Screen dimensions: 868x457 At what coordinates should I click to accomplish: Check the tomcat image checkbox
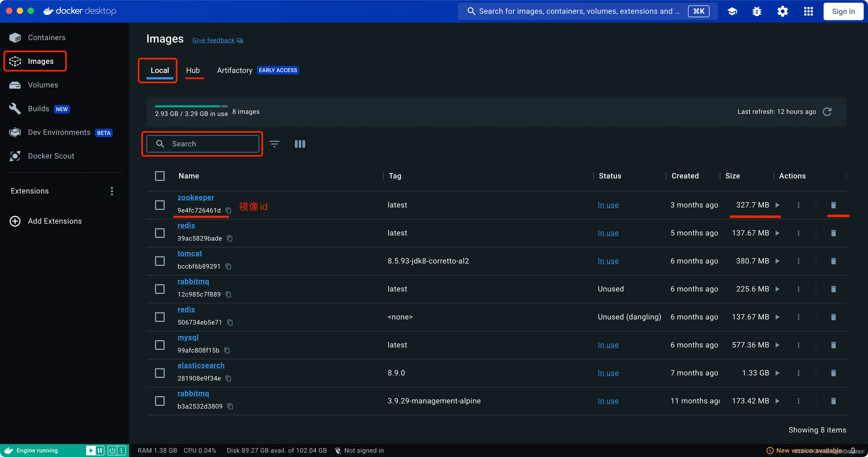pos(160,261)
